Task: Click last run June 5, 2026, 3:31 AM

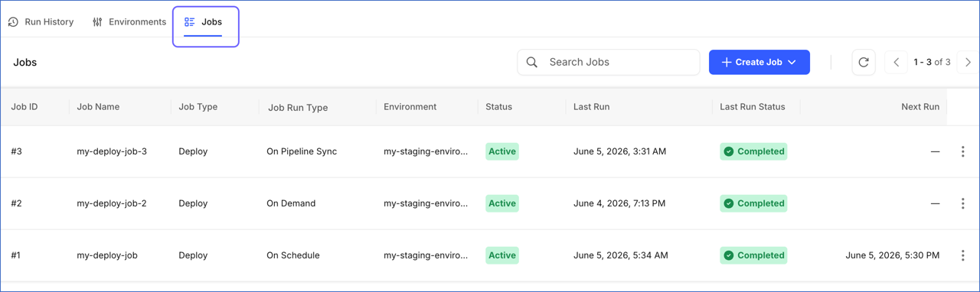Action: click(619, 151)
